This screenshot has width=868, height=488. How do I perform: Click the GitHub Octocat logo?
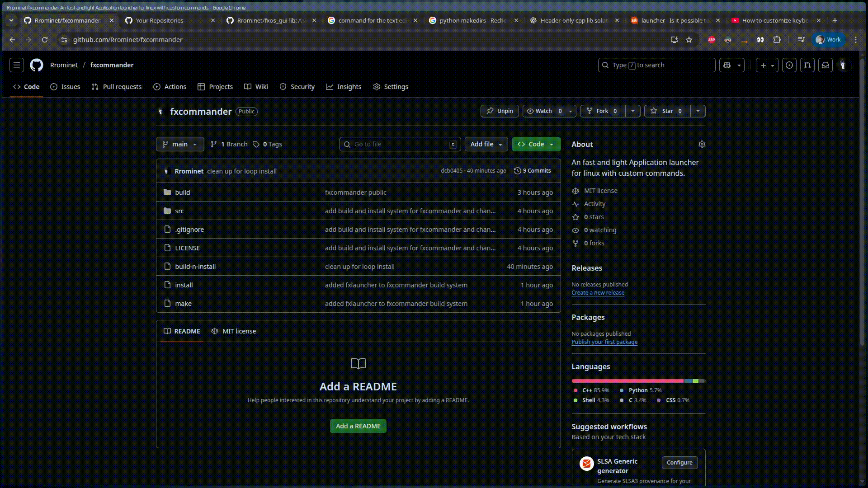[x=37, y=65]
